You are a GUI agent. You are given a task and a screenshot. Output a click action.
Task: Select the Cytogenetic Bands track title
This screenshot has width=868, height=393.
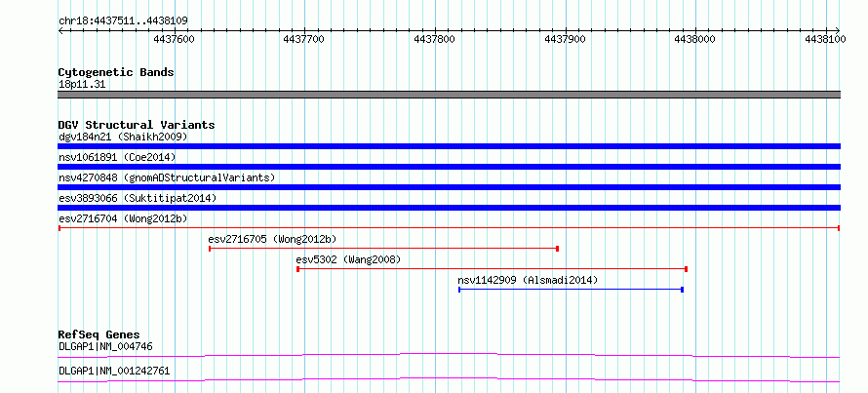coord(116,72)
